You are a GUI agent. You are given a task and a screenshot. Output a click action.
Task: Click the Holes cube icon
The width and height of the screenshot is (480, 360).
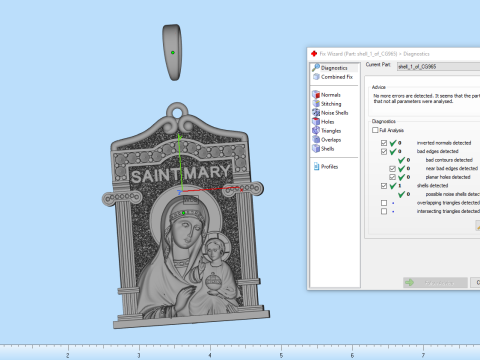pyautogui.click(x=316, y=122)
